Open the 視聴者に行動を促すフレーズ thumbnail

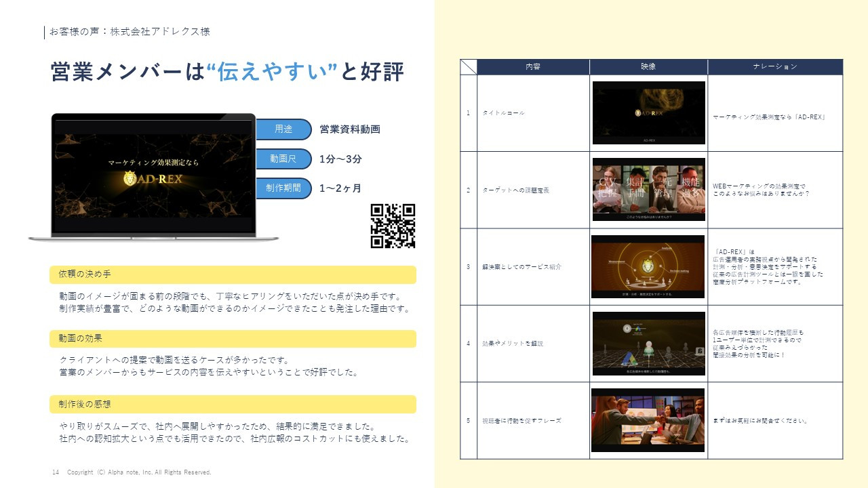pyautogui.click(x=648, y=420)
